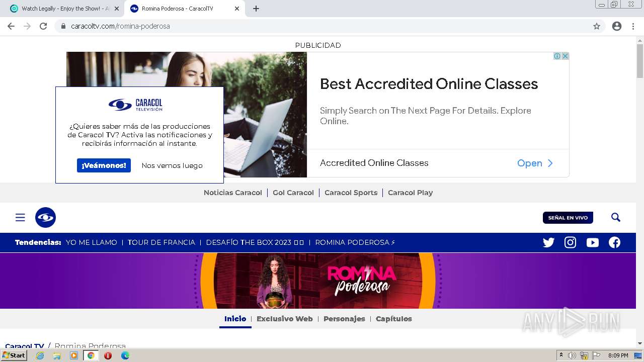Click the Caracol TV round logo
644x362 pixels.
tap(45, 217)
